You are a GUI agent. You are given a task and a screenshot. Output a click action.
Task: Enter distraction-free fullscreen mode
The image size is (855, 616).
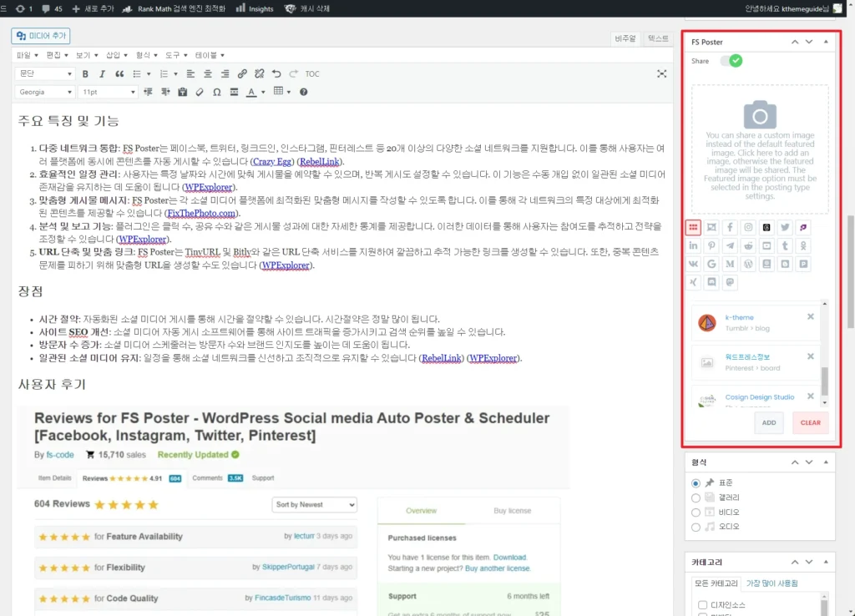(x=661, y=73)
